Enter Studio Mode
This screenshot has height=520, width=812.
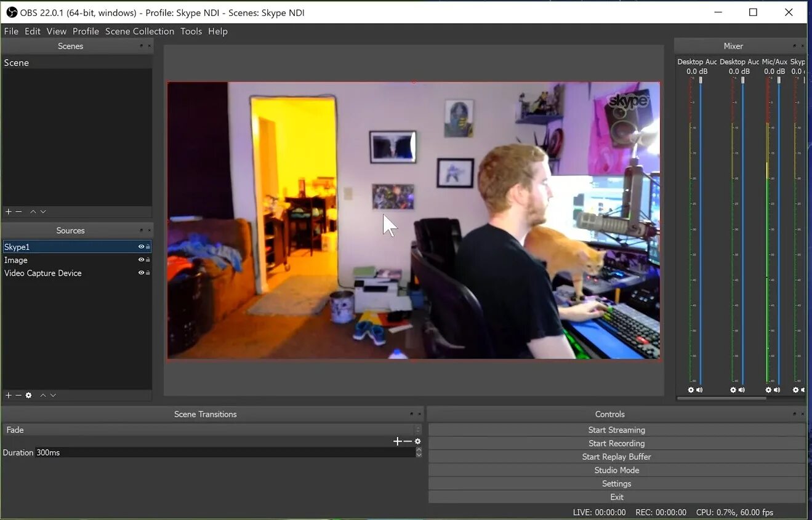[x=616, y=470]
